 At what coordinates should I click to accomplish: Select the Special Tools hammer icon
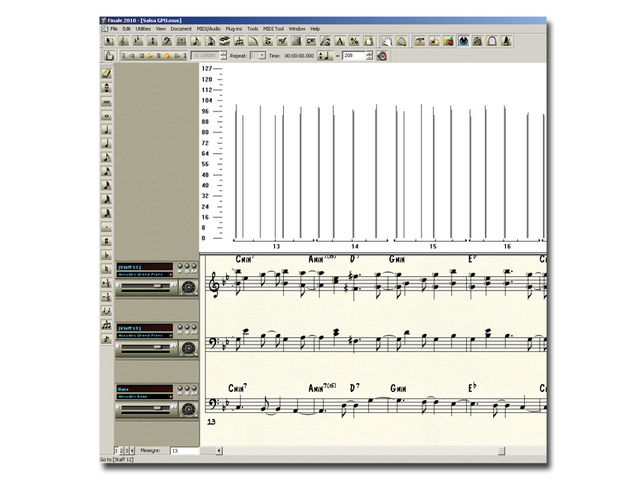[420, 41]
